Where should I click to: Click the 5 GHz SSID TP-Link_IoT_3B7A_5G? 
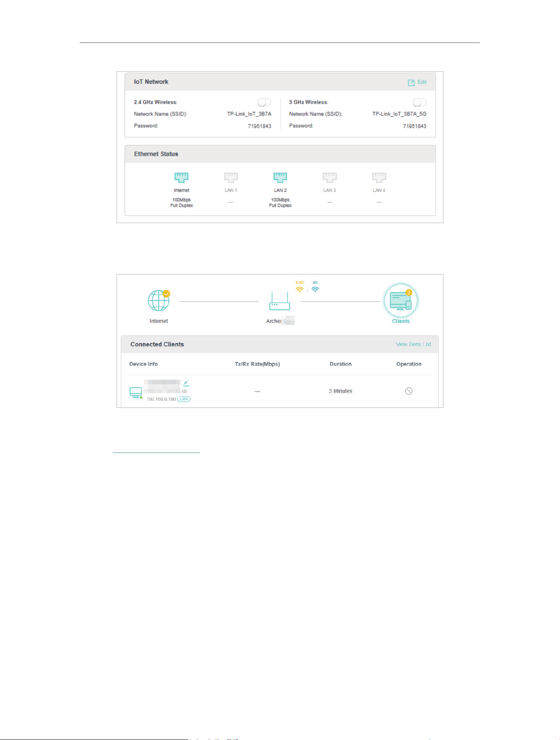[x=399, y=114]
